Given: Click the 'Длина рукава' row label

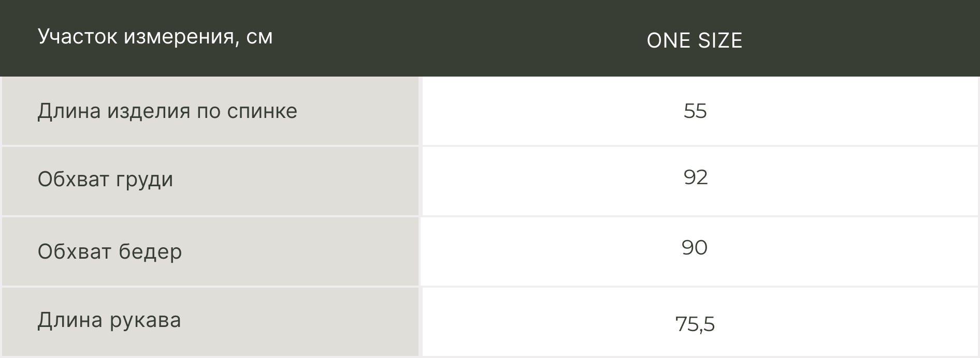Looking at the screenshot, I should tap(109, 320).
